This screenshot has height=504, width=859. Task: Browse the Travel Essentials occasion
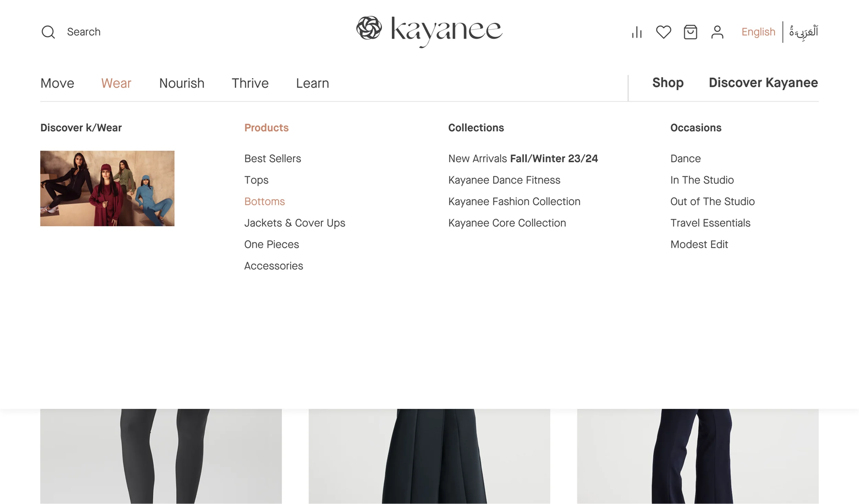pos(710,223)
